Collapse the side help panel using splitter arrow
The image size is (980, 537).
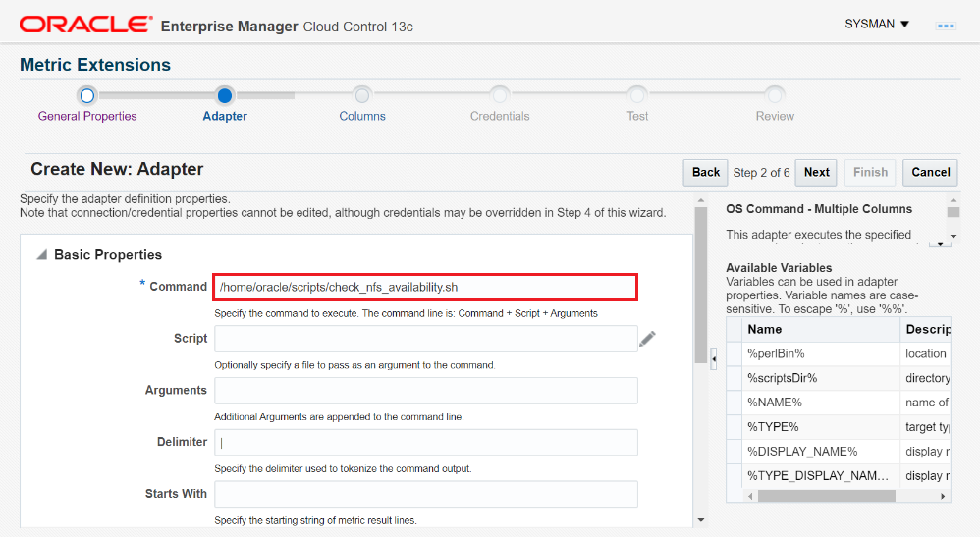(714, 359)
